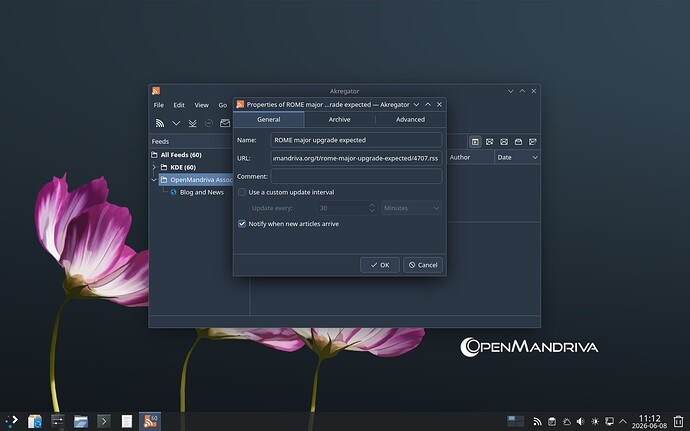This screenshot has width=690, height=431.
Task: Open the Minutes interval unit dropdown
Action: [x=411, y=208]
